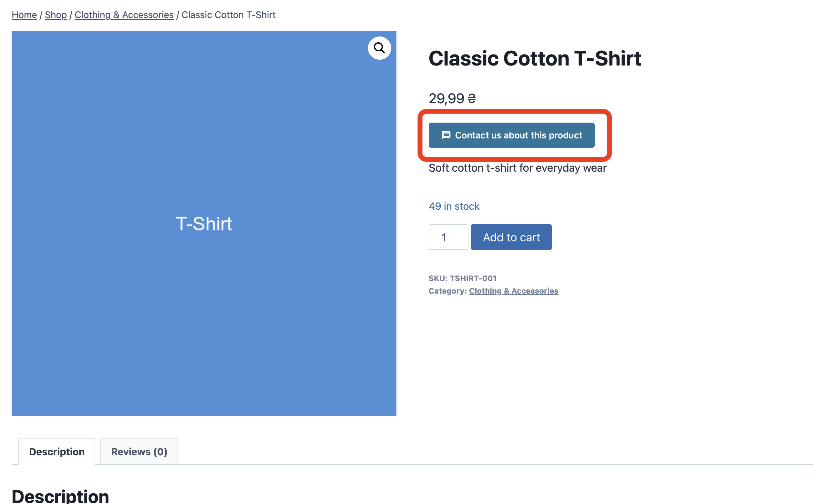Click the Category label next to the link
Image resolution: width=820 pixels, height=504 pixels.
point(447,291)
